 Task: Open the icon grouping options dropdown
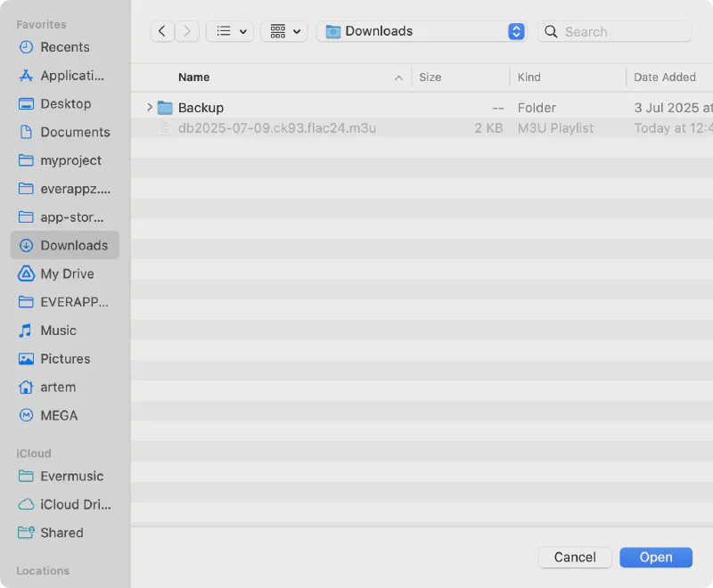[284, 31]
